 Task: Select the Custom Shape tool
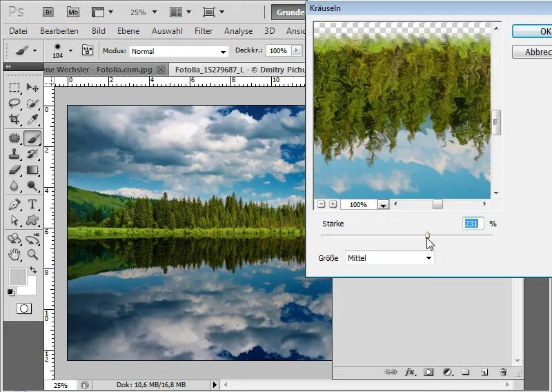point(32,220)
